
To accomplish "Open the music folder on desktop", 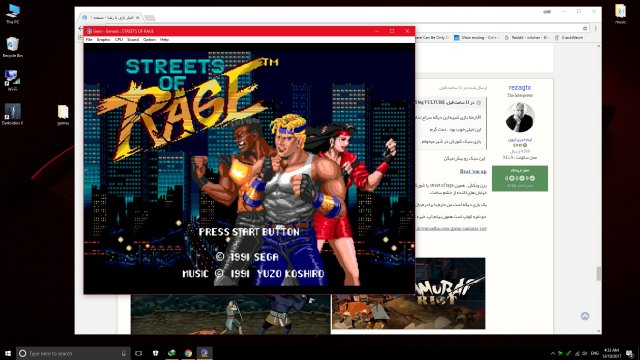I will pos(620,13).
